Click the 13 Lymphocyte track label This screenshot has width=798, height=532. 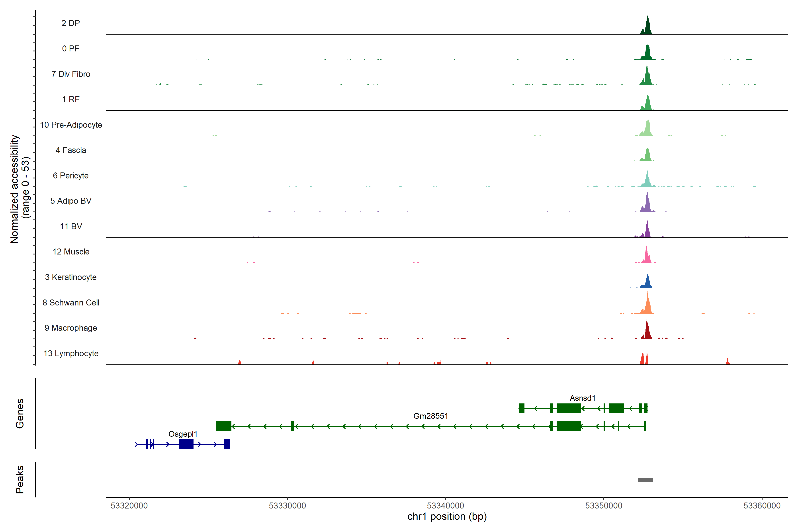pos(71,353)
